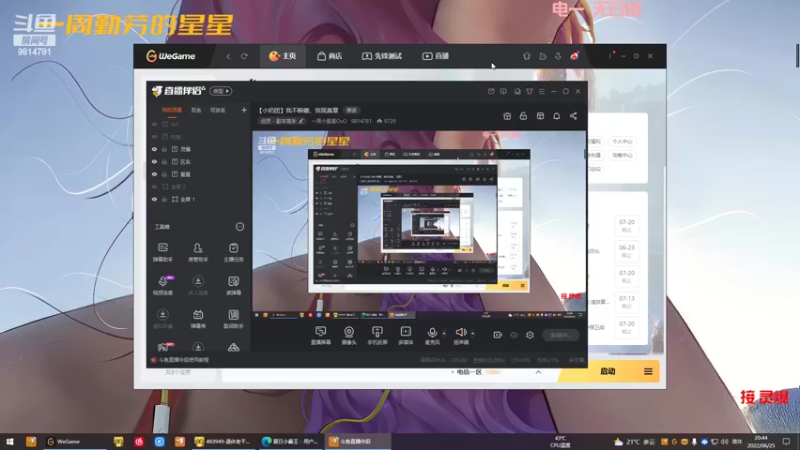Open the 斗鱼直播伴侣使用教程 link
The height and width of the screenshot is (450, 800).
tap(183, 360)
